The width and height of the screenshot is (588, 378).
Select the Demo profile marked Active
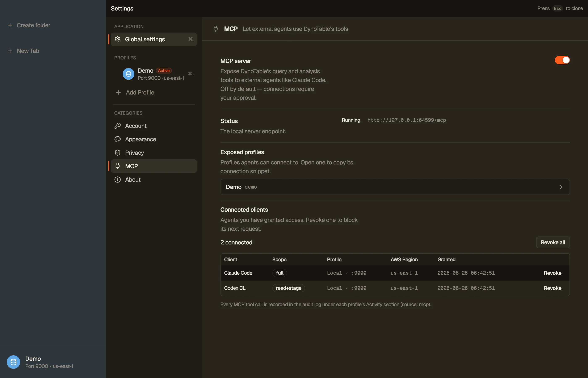[154, 74]
